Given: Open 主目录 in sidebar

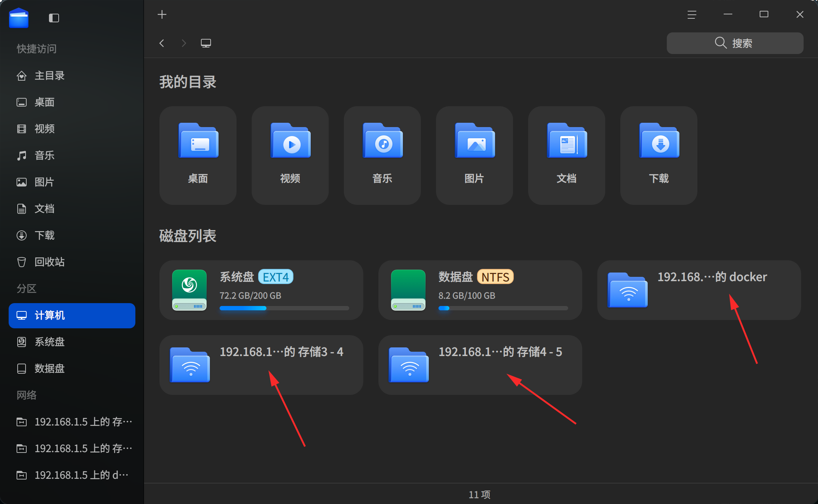Looking at the screenshot, I should pos(72,76).
